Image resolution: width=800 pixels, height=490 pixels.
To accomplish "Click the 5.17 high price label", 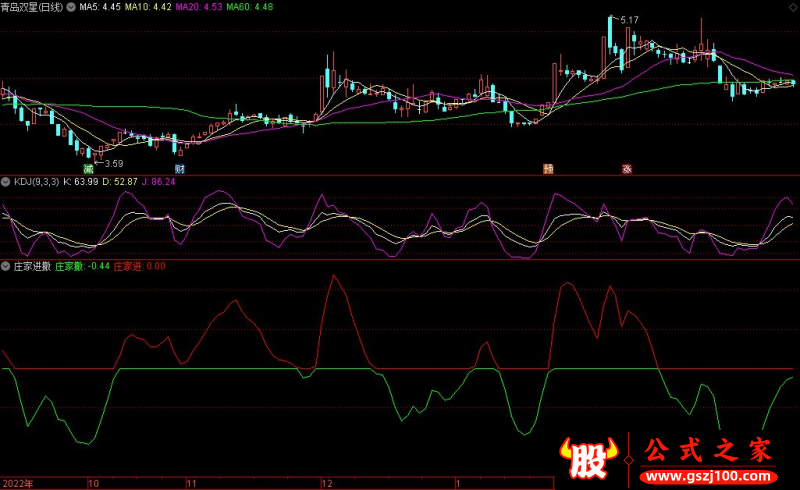I will (x=629, y=20).
